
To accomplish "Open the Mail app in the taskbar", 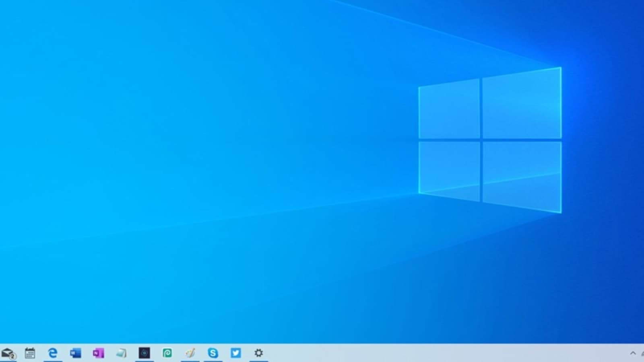I will [8, 353].
